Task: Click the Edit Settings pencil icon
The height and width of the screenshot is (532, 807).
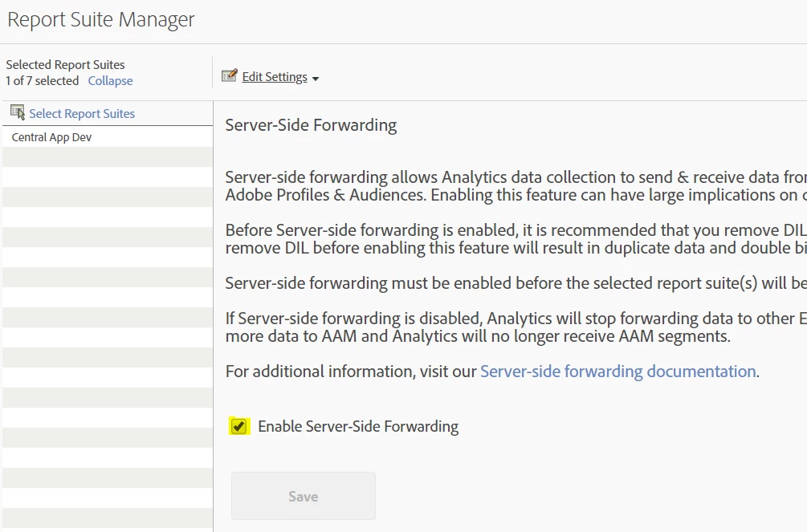Action: point(230,76)
